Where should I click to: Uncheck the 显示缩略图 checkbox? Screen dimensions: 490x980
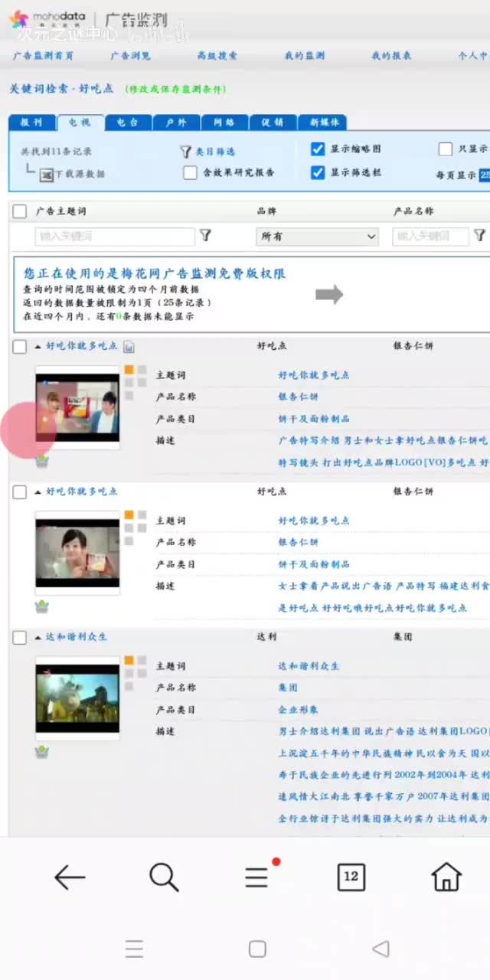tap(318, 149)
